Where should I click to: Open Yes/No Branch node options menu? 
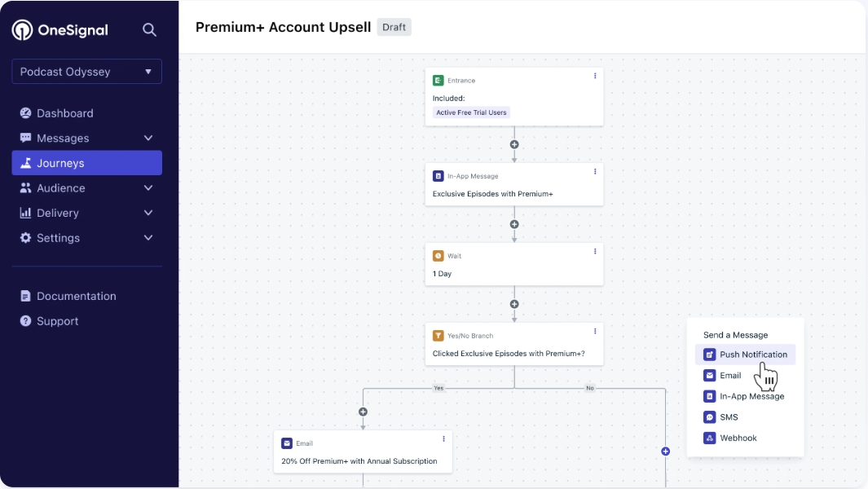point(595,331)
